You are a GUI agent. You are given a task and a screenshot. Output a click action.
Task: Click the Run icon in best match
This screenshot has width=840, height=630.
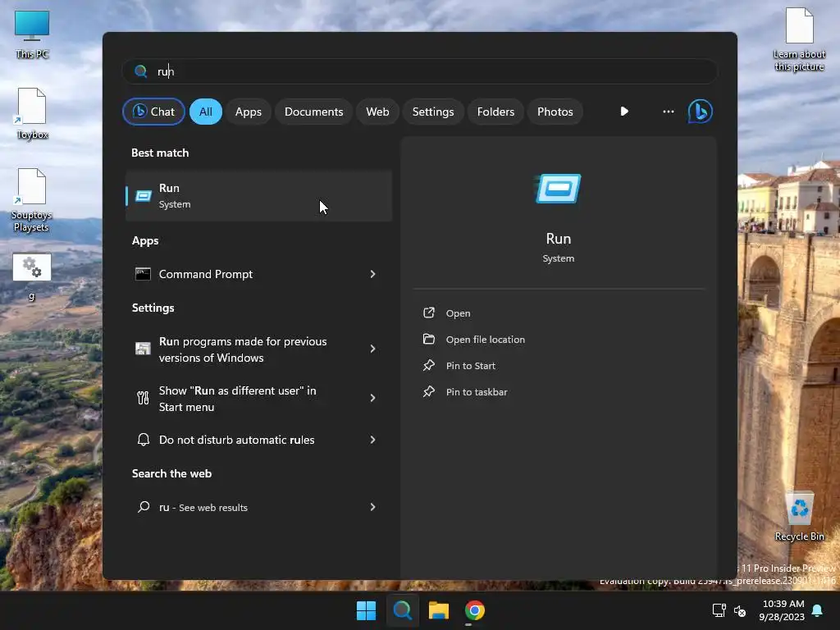143,196
